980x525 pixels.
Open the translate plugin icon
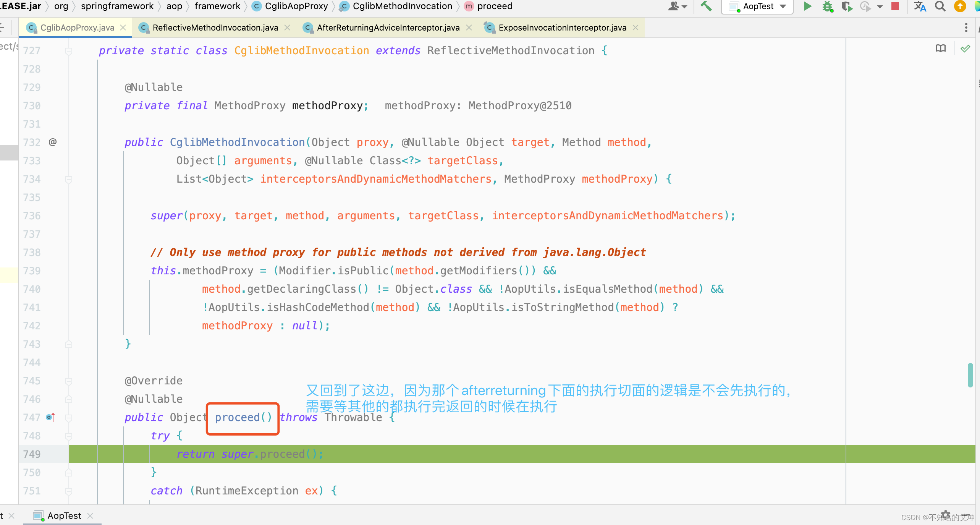920,6
